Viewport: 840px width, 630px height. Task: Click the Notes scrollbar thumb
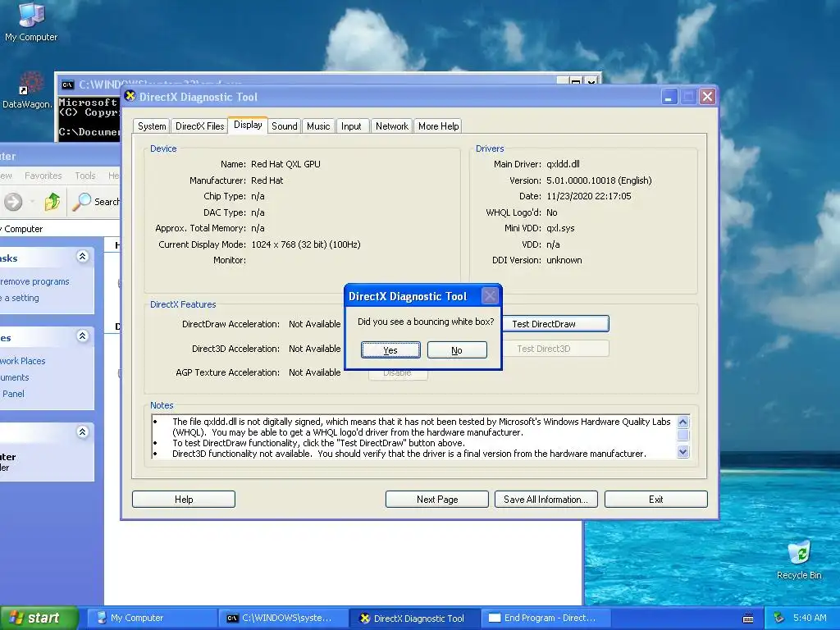[683, 435]
